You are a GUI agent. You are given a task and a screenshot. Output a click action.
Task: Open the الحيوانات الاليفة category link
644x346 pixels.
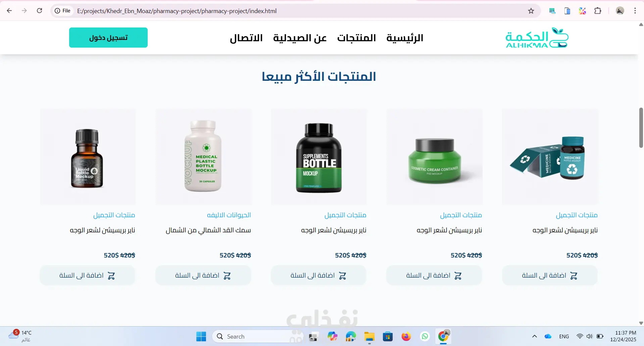[x=229, y=215]
